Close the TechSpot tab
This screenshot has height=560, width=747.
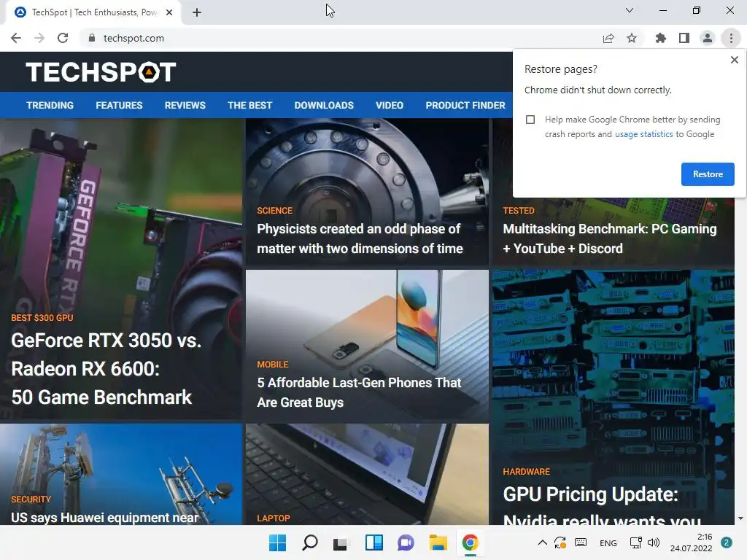(169, 12)
